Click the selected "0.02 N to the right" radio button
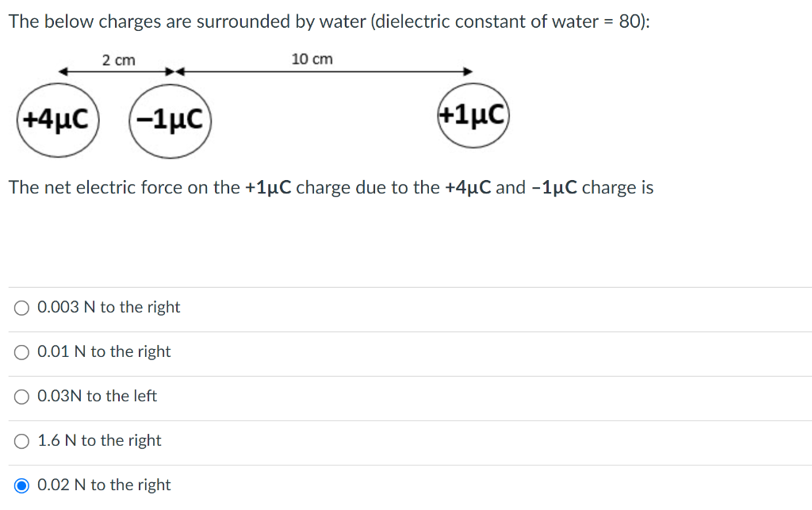This screenshot has width=812, height=510. pos(21,485)
